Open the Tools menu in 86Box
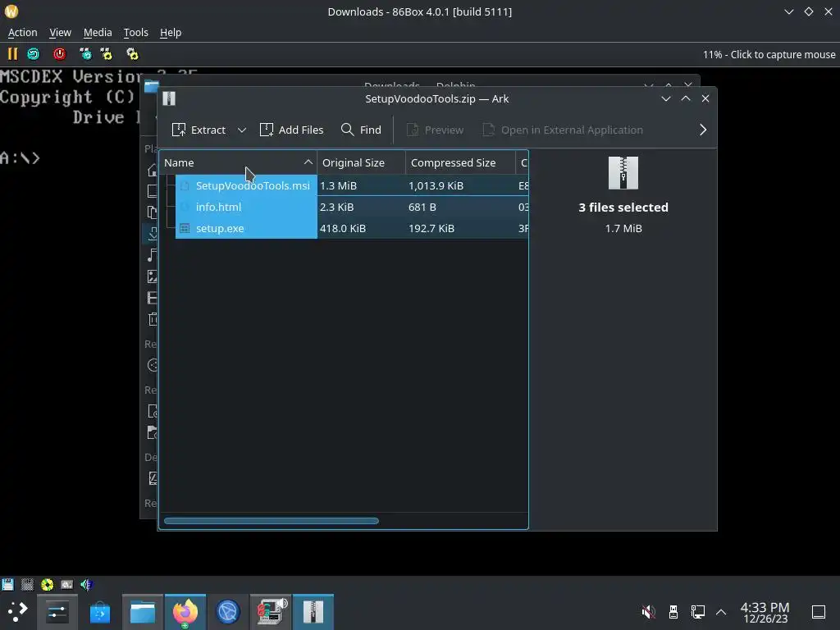The image size is (840, 630). point(135,33)
